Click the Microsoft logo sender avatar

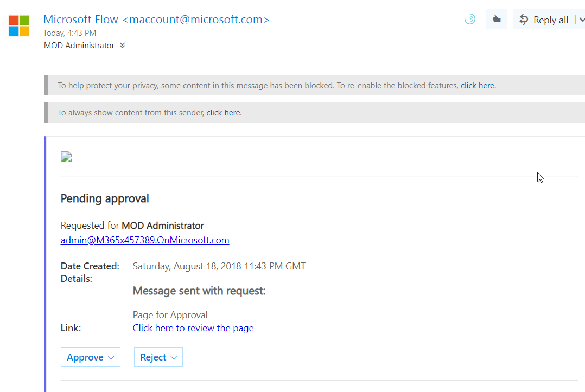tap(19, 25)
